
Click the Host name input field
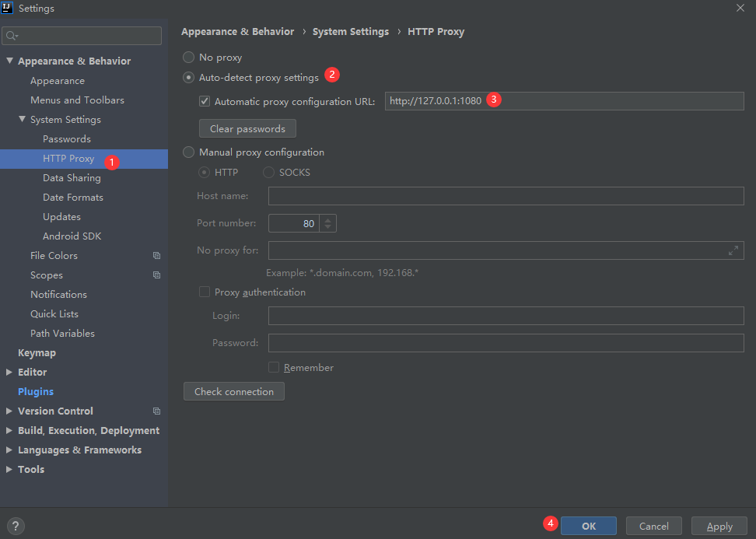(x=506, y=196)
